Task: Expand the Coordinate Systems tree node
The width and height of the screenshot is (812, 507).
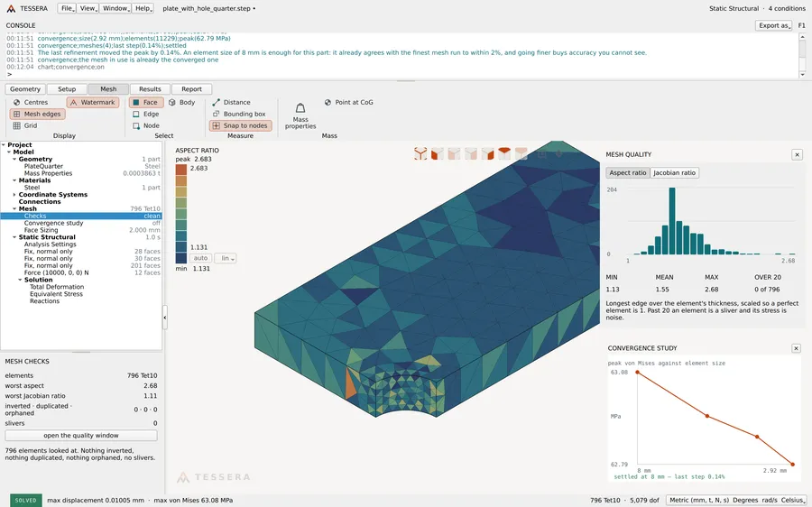Action: (14, 195)
